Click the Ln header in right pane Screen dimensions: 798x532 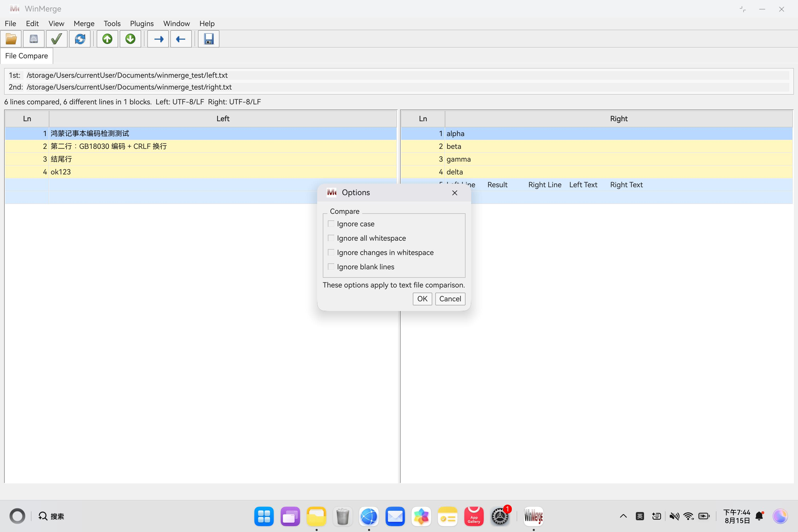(423, 119)
